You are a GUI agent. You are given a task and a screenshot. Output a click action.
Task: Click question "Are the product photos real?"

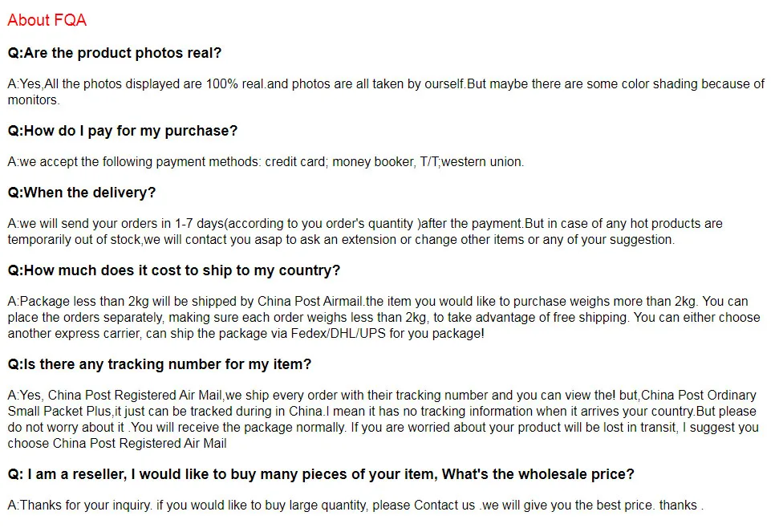(114, 53)
